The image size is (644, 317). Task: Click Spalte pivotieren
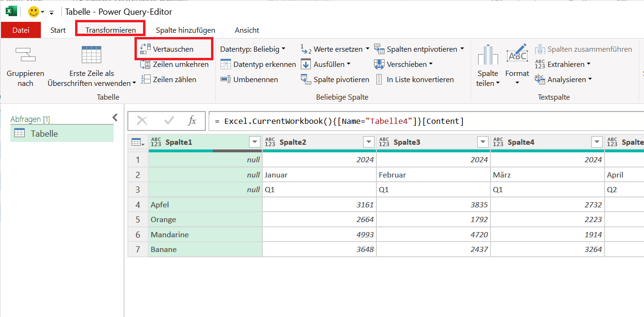pos(335,79)
